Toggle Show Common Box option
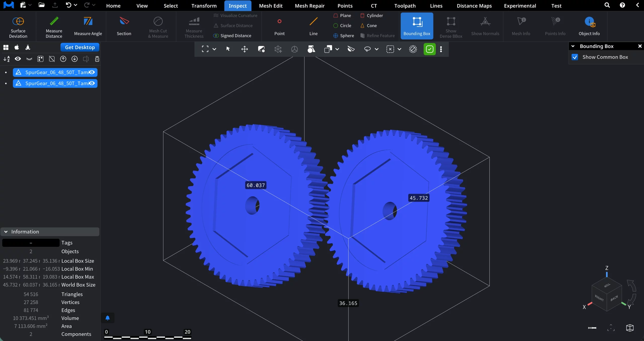 click(x=575, y=57)
